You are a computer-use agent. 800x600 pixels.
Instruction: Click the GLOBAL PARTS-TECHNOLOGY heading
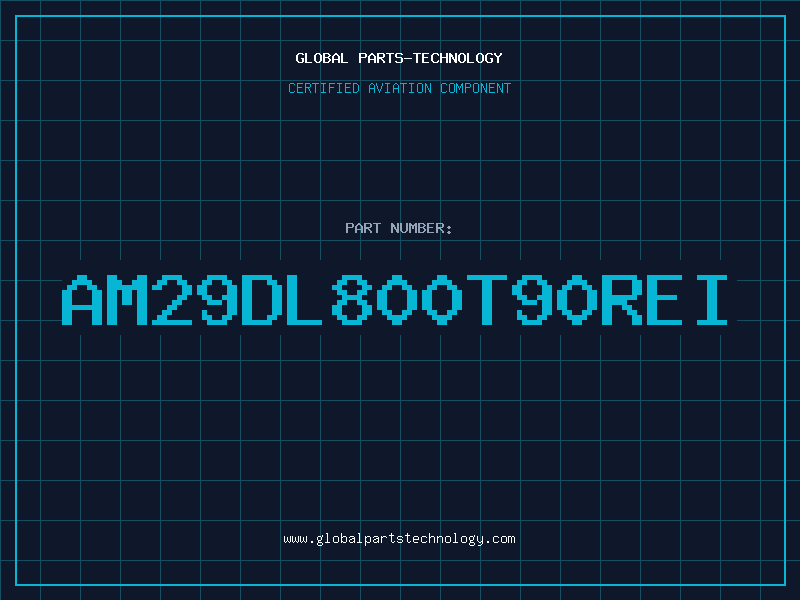(399, 58)
